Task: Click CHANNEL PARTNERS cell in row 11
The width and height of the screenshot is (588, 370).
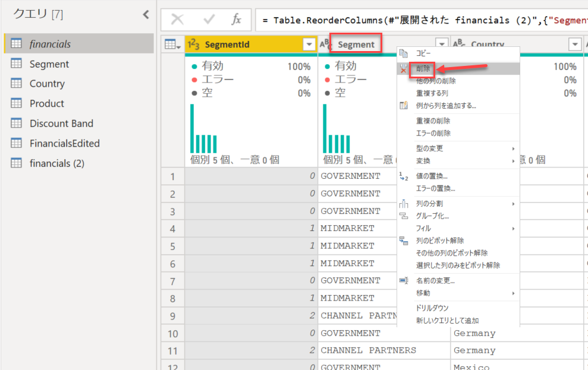Action: pos(384,350)
